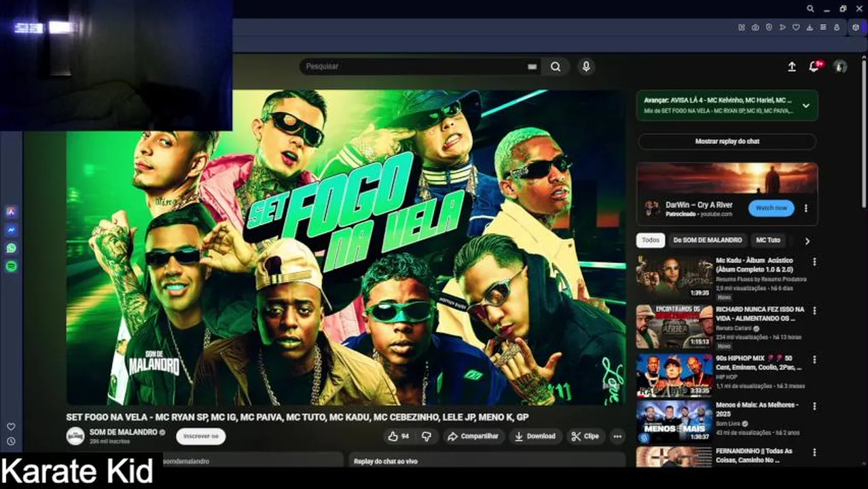Click Mostrar replay do chat button
The height and width of the screenshot is (489, 868).
(727, 141)
